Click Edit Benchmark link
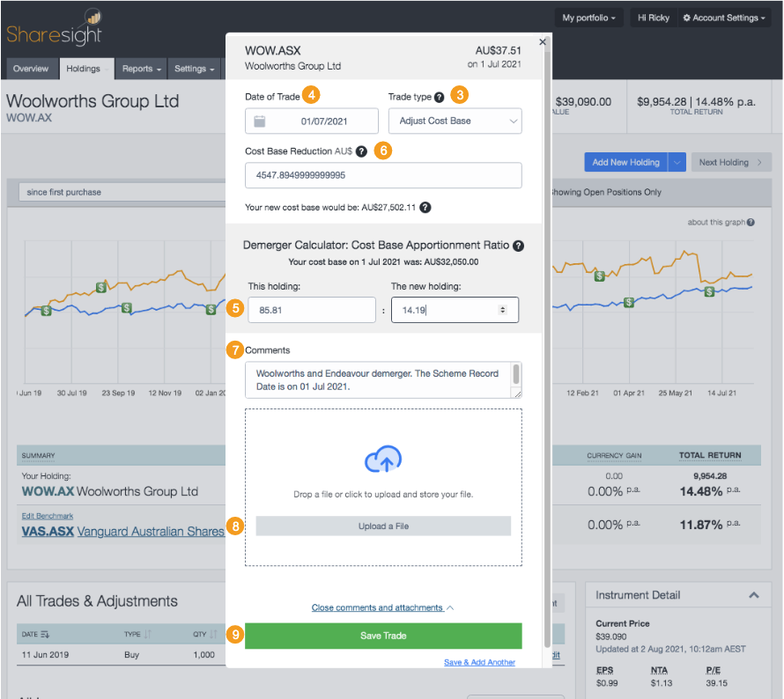784x699 pixels. tap(48, 516)
